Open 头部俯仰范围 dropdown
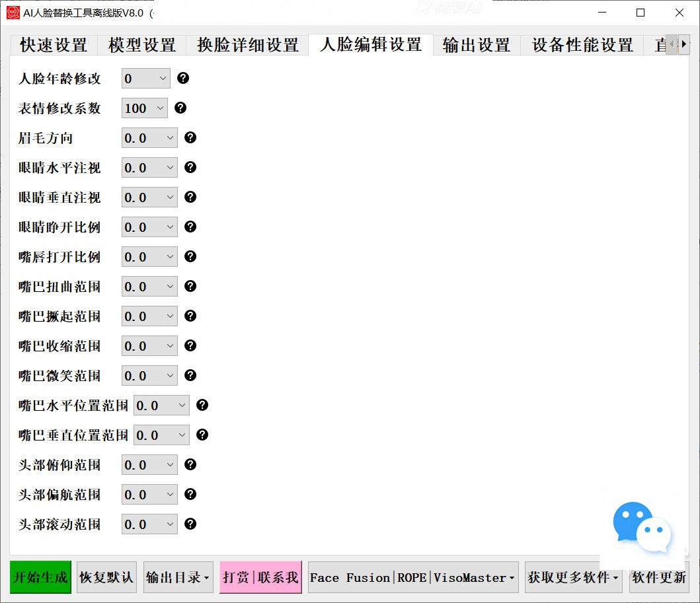The width and height of the screenshot is (700, 603). (x=149, y=465)
